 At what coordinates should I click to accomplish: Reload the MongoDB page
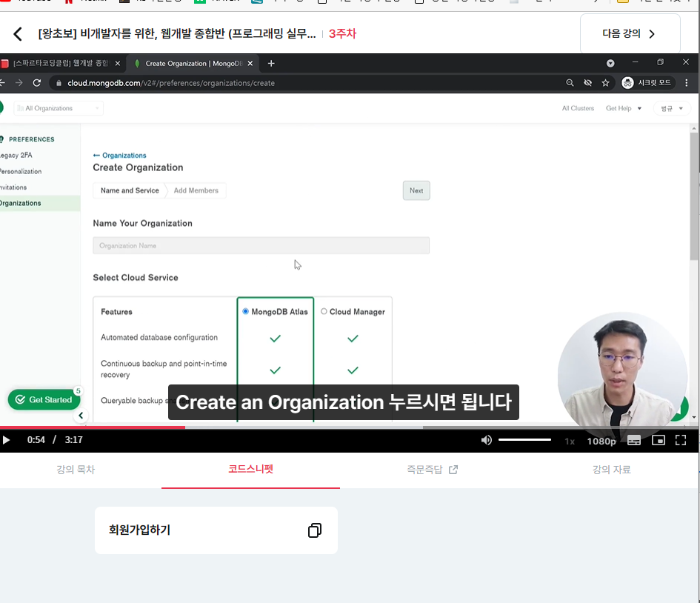(x=37, y=83)
